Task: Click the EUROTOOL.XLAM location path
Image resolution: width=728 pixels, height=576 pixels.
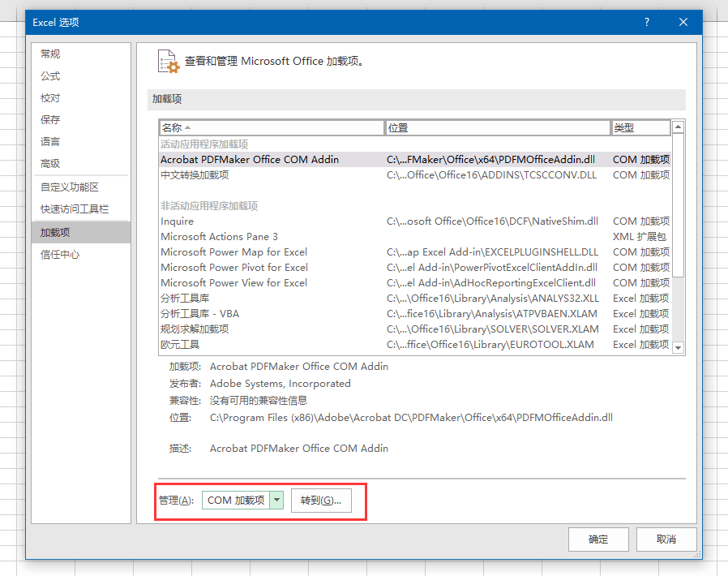Action: click(x=490, y=345)
